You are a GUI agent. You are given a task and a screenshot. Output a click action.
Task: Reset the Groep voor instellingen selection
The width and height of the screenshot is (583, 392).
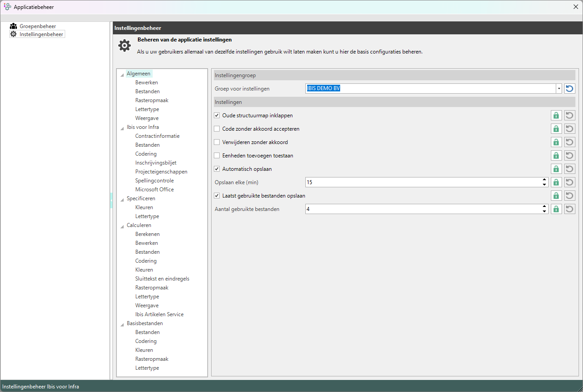point(570,89)
